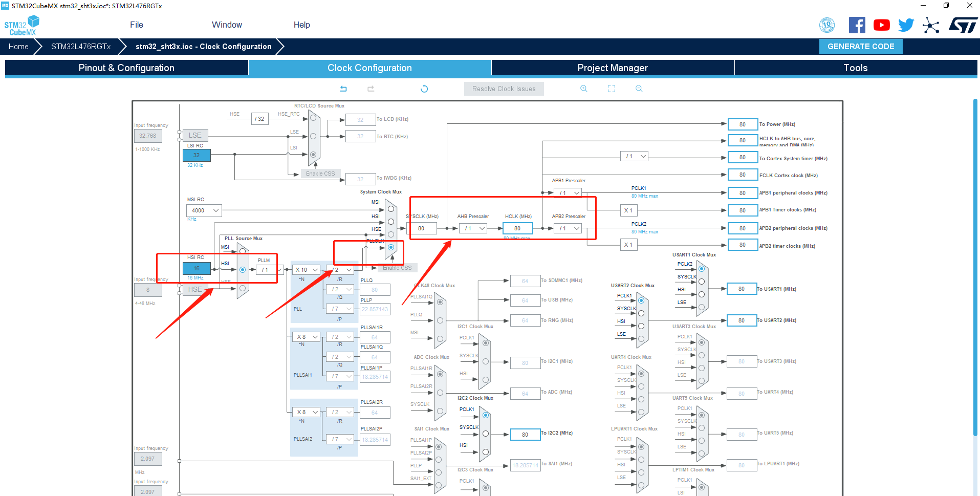This screenshot has height=496, width=980.
Task: Click the undo arrow in clock toolbar
Action: [x=343, y=89]
